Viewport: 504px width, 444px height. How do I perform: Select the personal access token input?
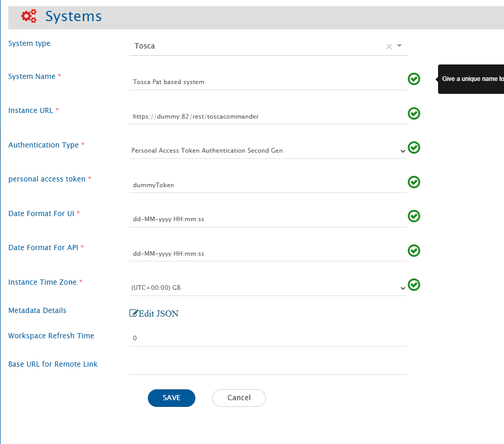click(x=268, y=185)
